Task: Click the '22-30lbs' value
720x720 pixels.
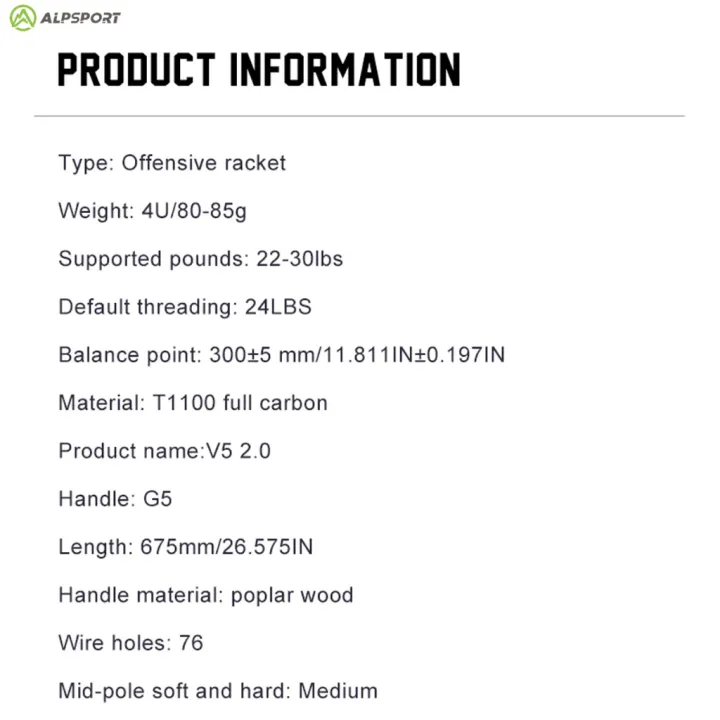Action: pos(299,259)
